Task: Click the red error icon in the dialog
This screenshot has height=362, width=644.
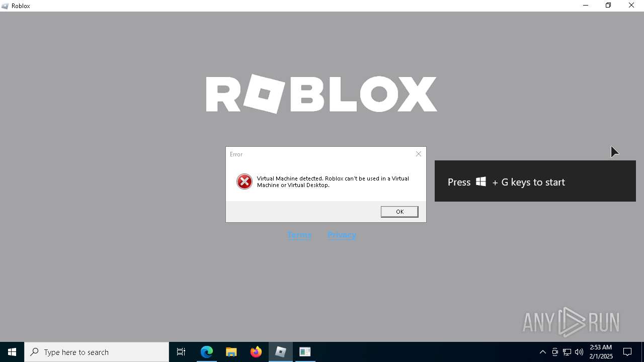Action: 245,182
